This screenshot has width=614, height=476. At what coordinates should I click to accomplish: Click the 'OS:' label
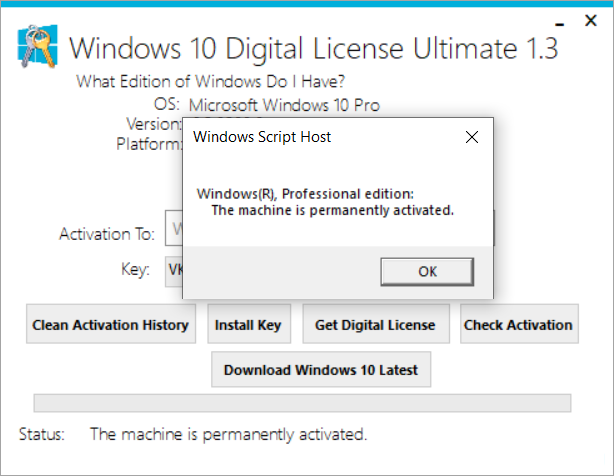tap(166, 105)
